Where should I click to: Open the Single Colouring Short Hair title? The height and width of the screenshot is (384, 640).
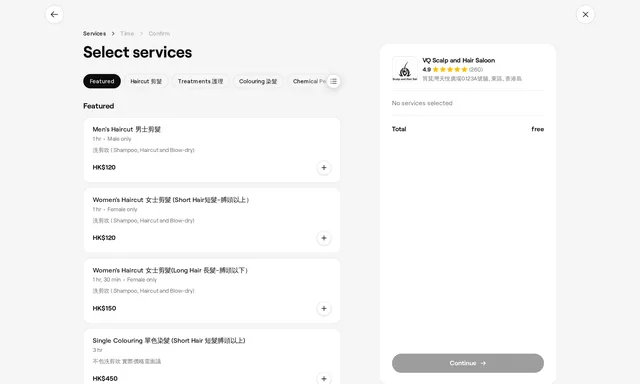(169, 341)
